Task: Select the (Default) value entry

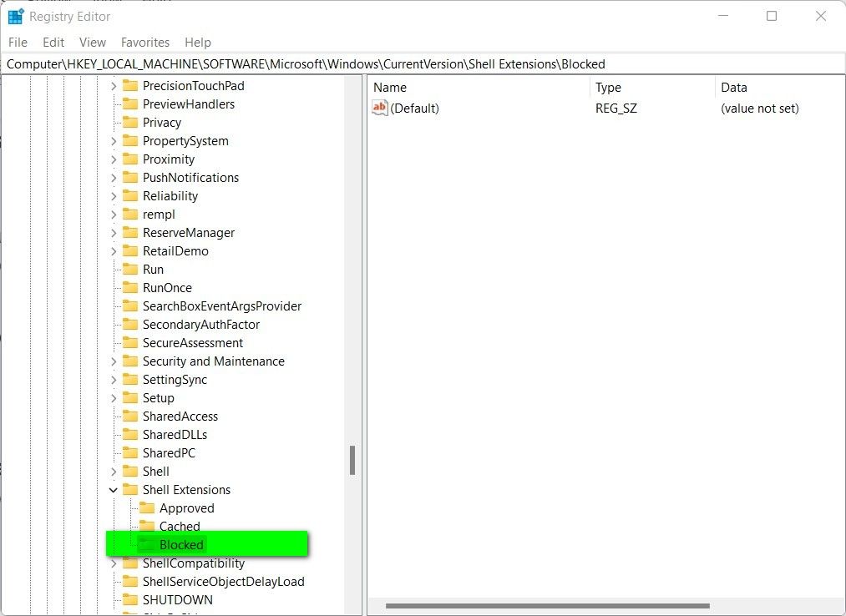Action: coord(414,109)
